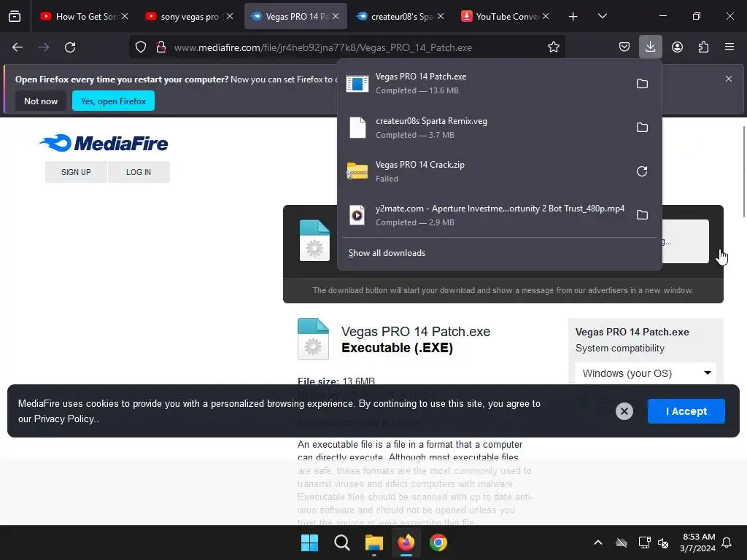Open the Windows (your OS) compatibility dropdown
This screenshot has width=747, height=560.
[x=646, y=374]
